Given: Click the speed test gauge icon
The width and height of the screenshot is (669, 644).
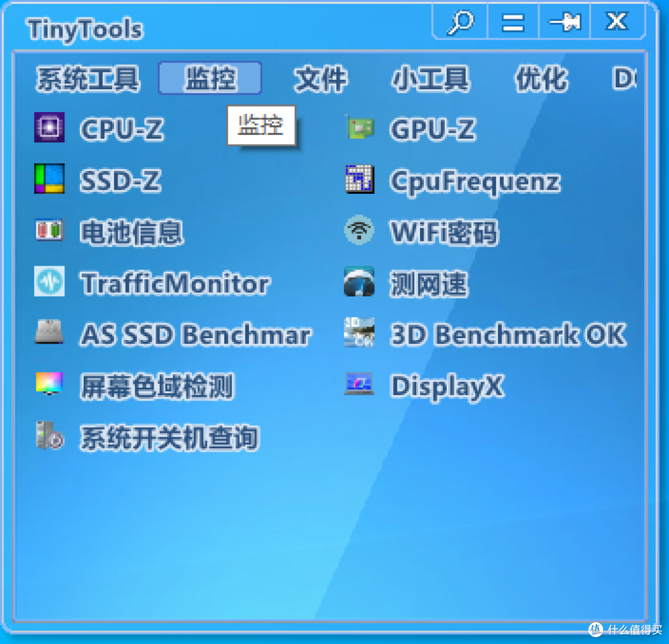Looking at the screenshot, I should click(x=359, y=282).
